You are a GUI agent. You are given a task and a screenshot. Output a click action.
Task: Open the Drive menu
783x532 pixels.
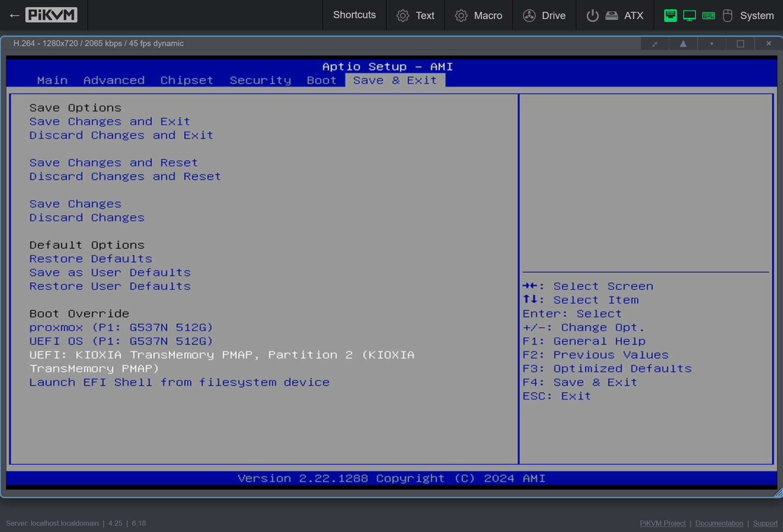click(x=544, y=15)
